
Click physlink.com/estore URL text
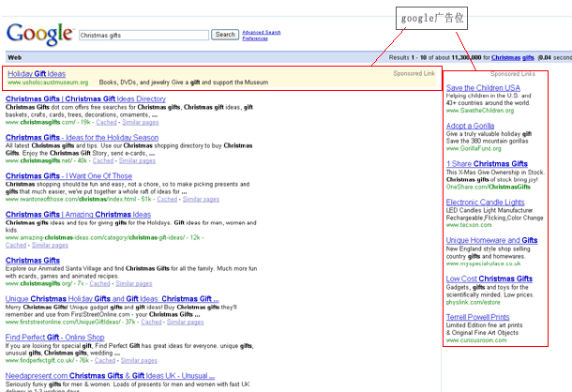(474, 302)
